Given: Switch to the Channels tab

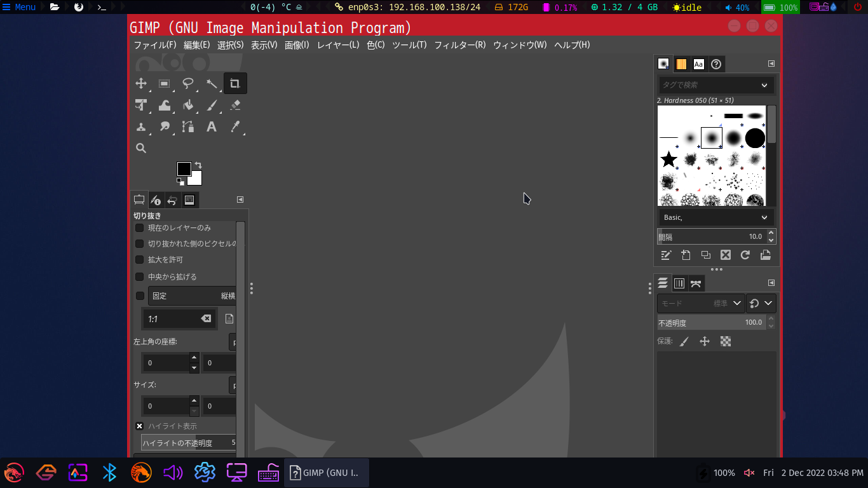Looking at the screenshot, I should [679, 283].
